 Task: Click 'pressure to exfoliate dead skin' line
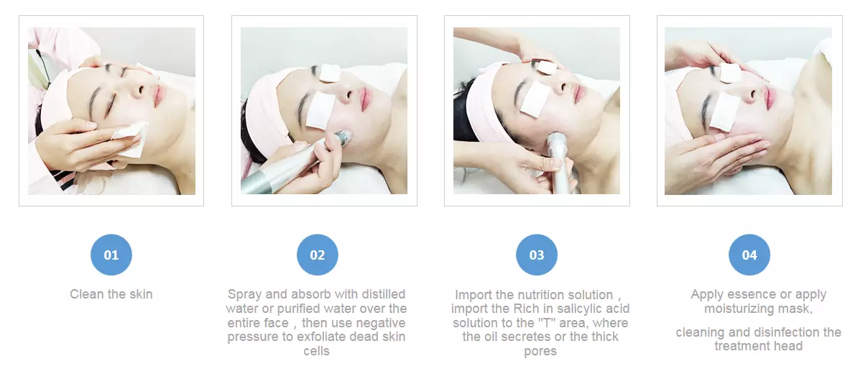[x=317, y=337]
